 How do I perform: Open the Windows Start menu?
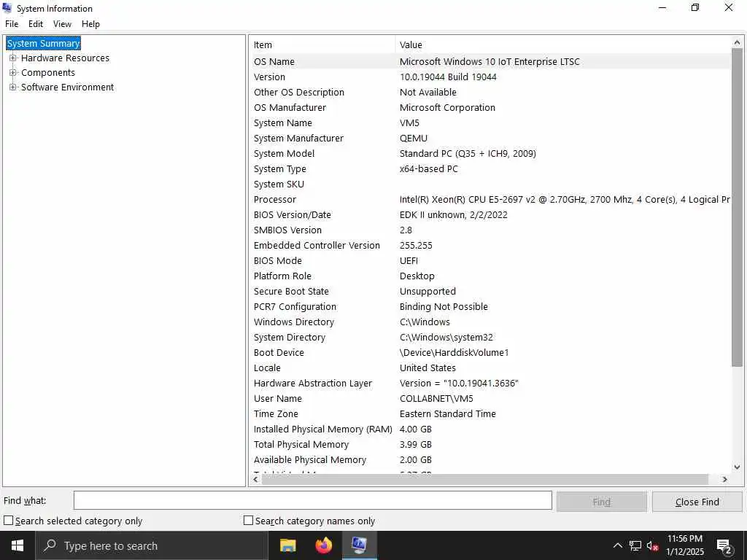pos(18,545)
